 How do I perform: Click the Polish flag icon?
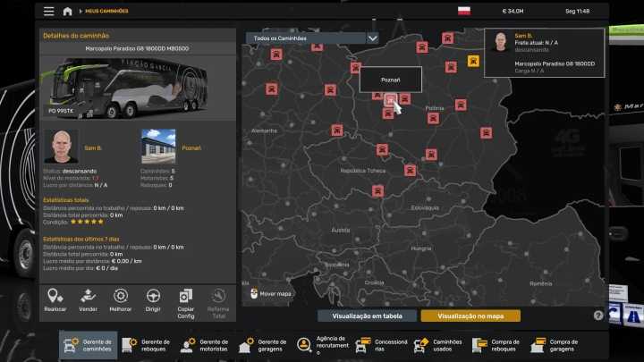coord(464,11)
